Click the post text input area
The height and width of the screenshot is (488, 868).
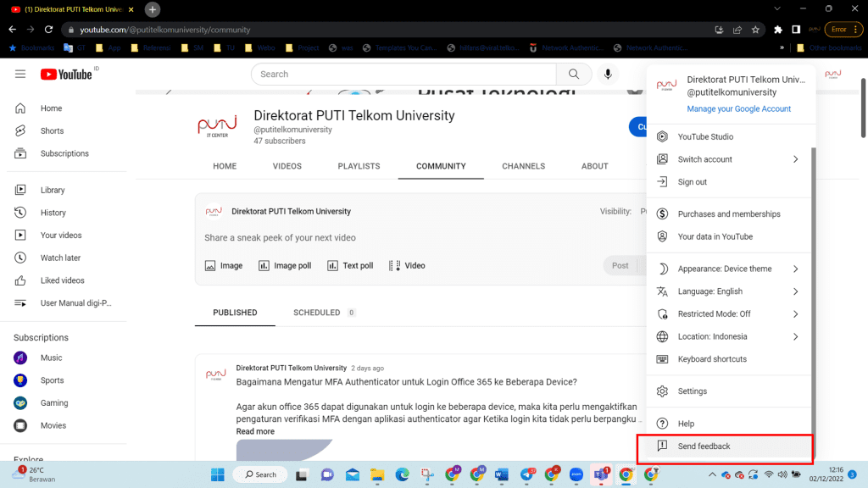[420, 238]
